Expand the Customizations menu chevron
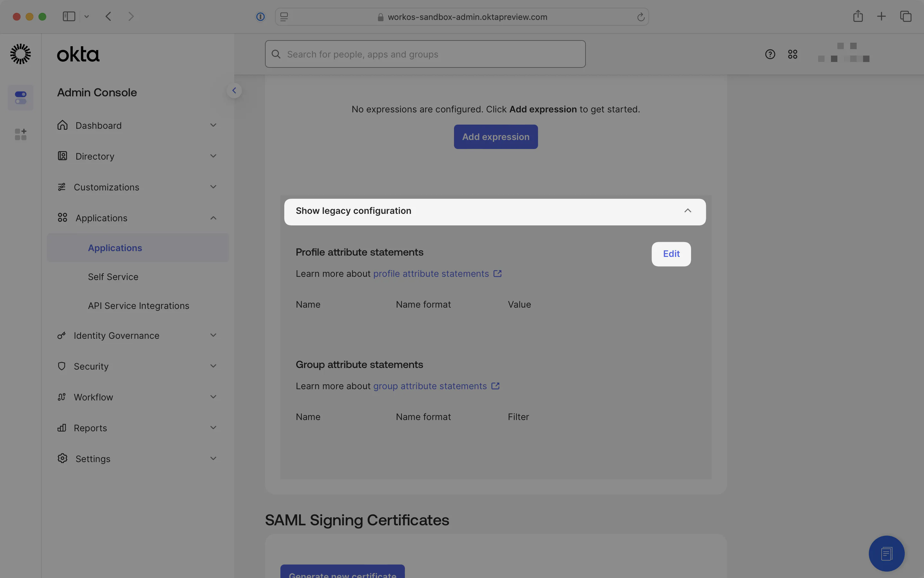 coord(213,187)
